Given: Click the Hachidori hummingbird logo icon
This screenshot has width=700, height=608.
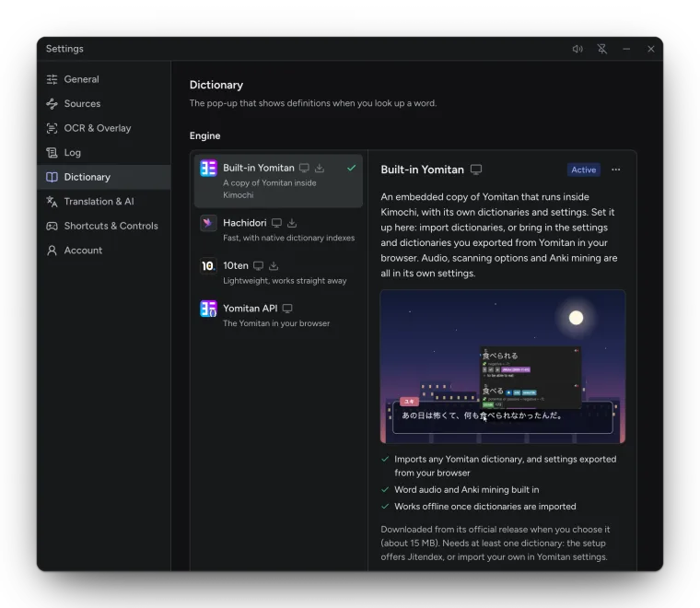Looking at the screenshot, I should 208,223.
